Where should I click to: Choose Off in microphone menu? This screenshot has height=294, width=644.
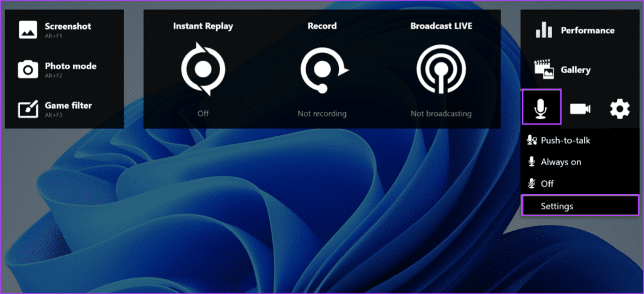tap(580, 183)
